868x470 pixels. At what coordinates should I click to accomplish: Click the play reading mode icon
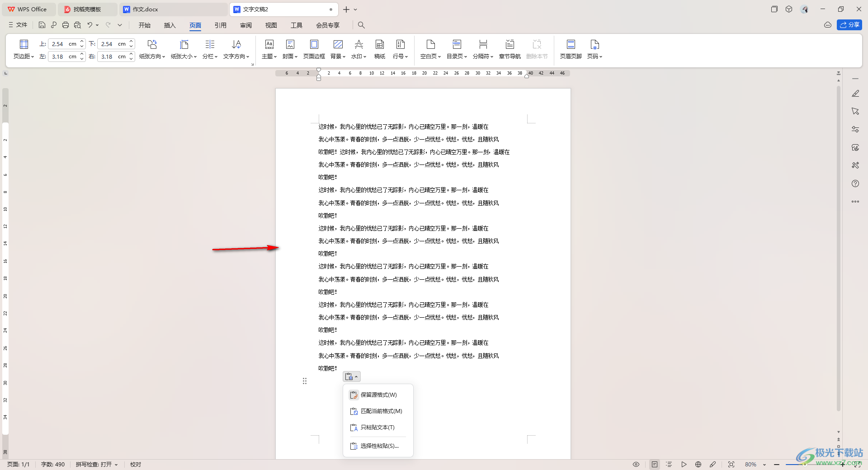point(684,465)
